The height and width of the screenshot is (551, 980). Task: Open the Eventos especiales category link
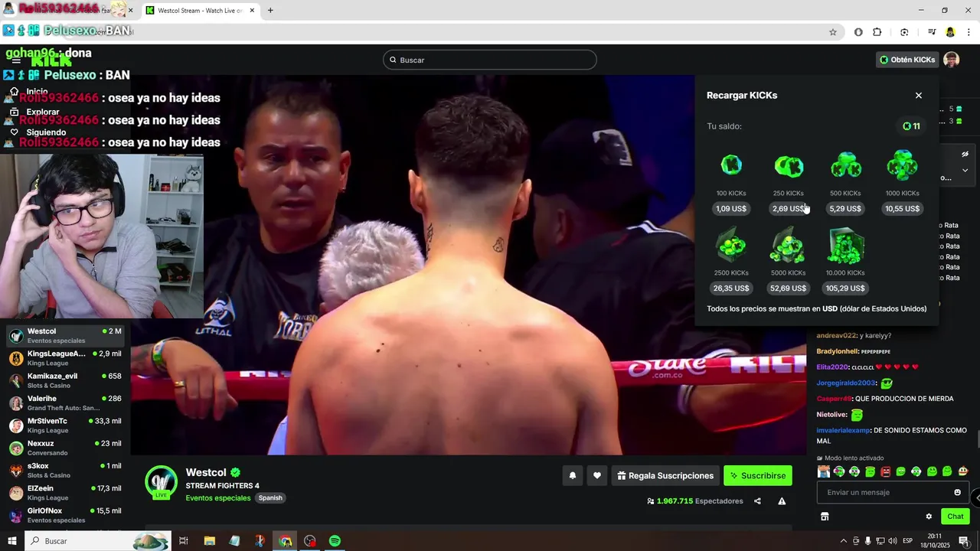[x=218, y=498]
